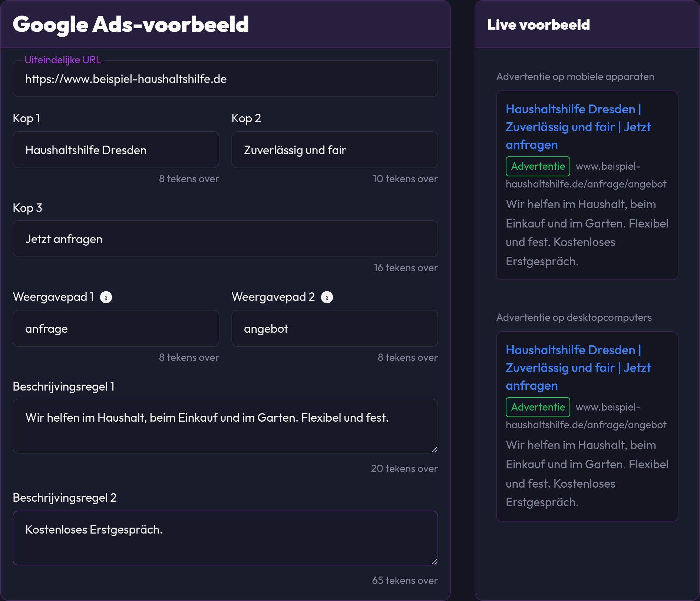Click the Advertentie badge in desktop preview
Image resolution: width=700 pixels, height=601 pixels.
538,407
